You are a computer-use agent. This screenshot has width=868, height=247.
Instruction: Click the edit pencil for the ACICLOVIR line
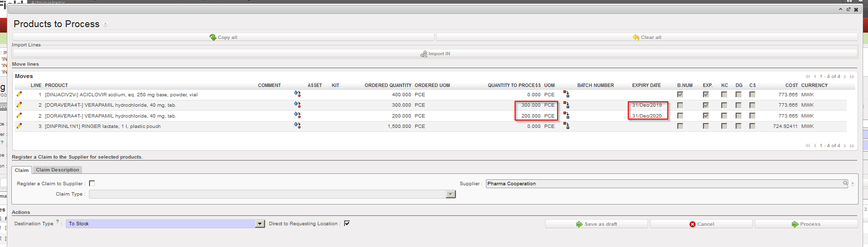19,94
